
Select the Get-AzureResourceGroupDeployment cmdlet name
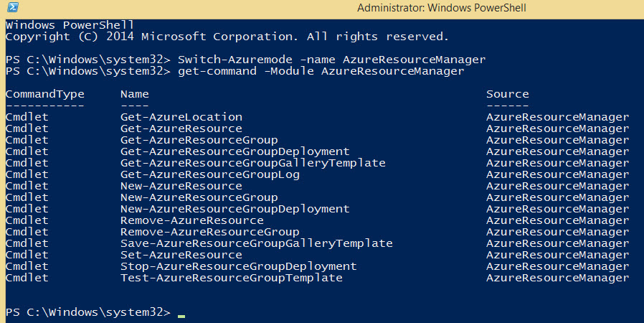point(235,151)
